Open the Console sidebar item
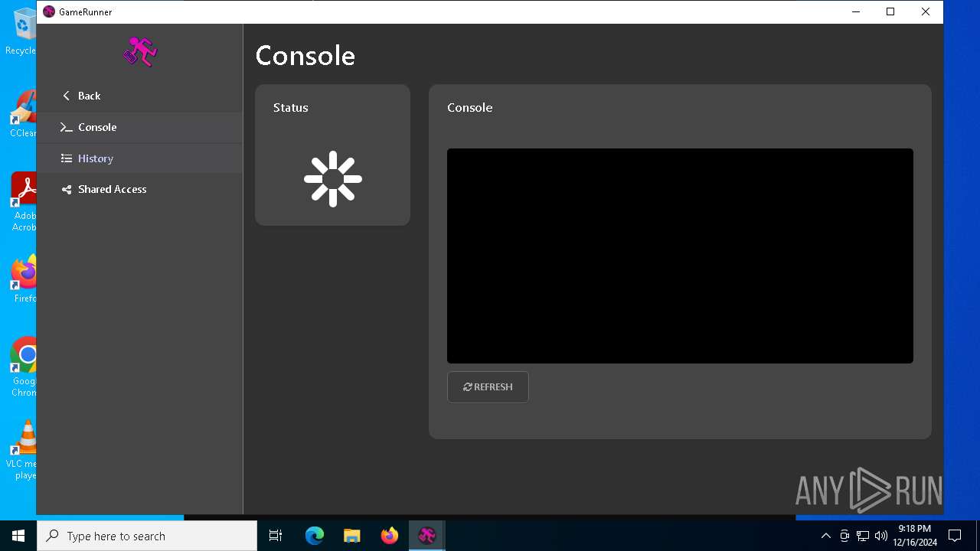Screen dimensions: 980x551 pos(140,127)
